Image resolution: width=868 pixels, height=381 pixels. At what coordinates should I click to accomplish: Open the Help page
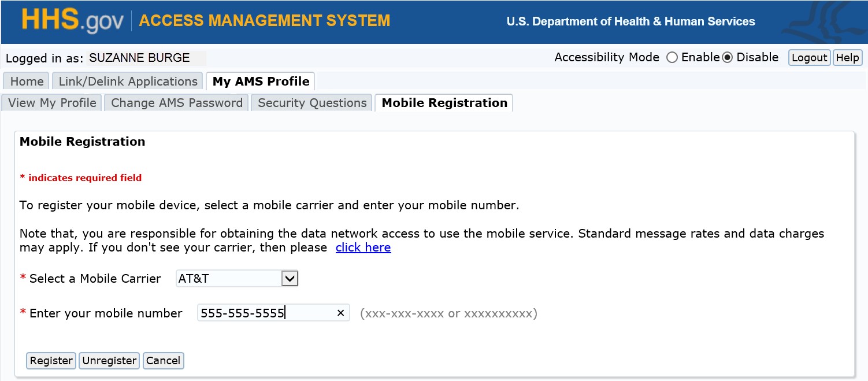coord(847,57)
